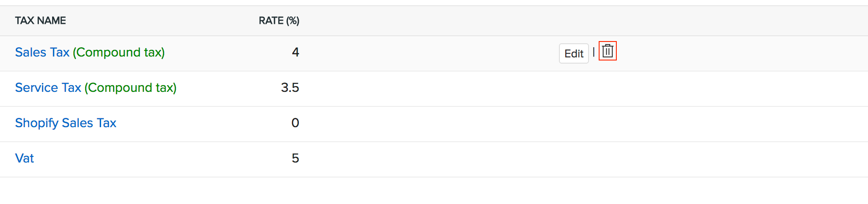Viewport: 868px width, 204px height.
Task: Select the Vat table row
Action: click(x=419, y=159)
